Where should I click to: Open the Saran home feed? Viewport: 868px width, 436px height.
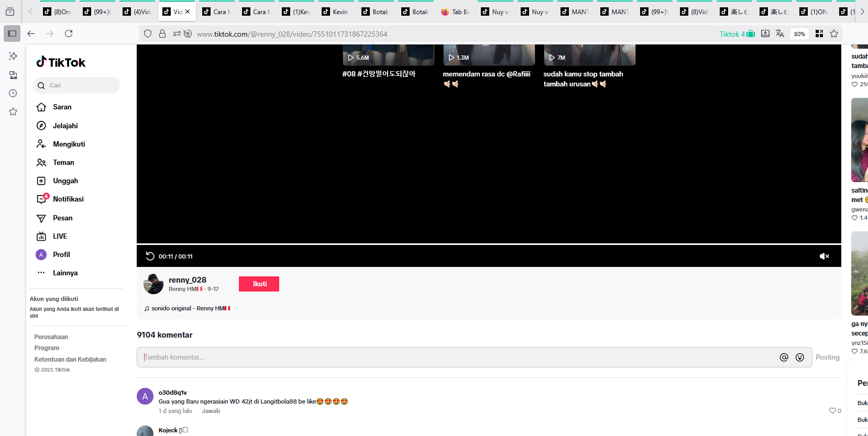click(62, 107)
